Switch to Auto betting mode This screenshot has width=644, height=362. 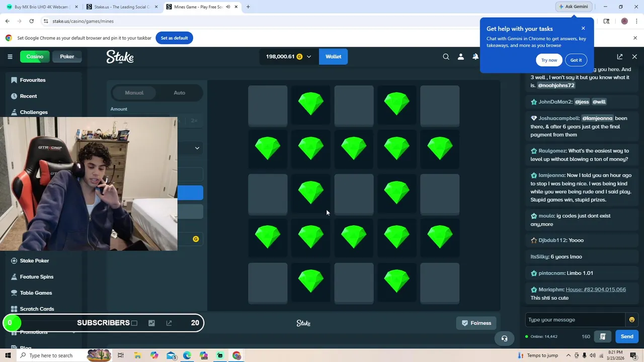coord(179,93)
